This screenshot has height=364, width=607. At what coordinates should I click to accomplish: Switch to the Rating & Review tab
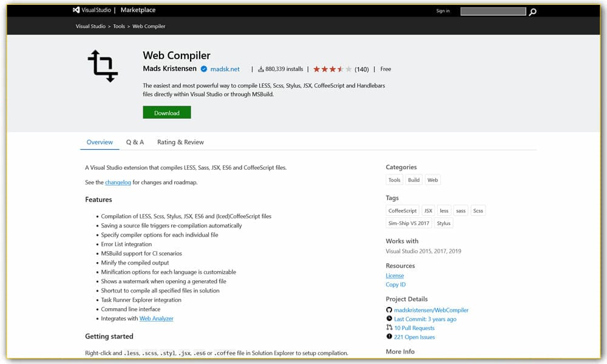(180, 142)
